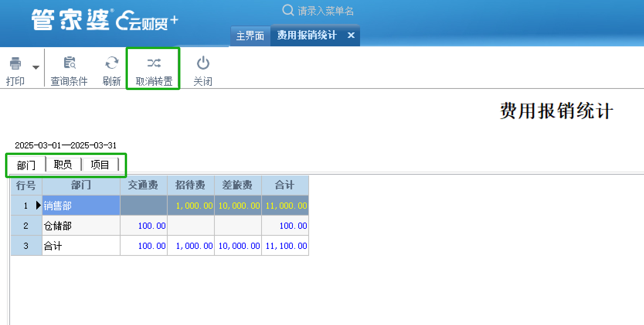Viewport: 644px width, 325px height.
Task: Close the 费用报销统计 tab
Action: pos(351,36)
